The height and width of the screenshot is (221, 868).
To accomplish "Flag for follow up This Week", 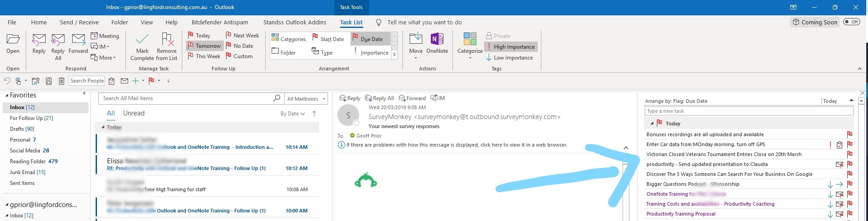I will (x=204, y=56).
